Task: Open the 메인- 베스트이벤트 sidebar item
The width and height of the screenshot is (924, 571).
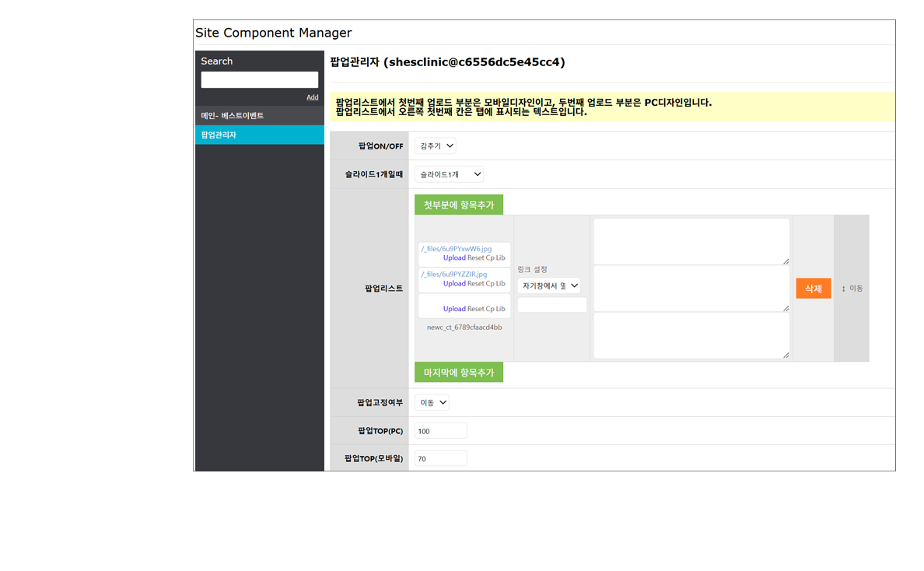Action: pyautogui.click(x=259, y=115)
